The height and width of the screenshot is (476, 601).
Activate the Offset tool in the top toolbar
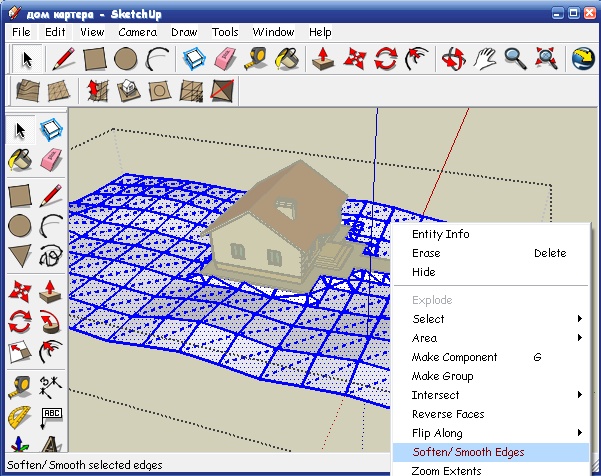[417, 59]
